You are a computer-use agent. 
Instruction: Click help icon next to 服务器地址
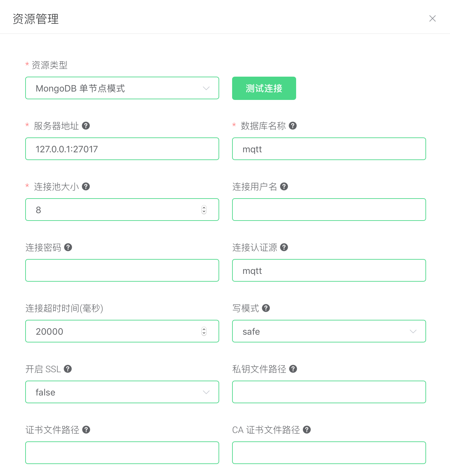click(x=86, y=126)
